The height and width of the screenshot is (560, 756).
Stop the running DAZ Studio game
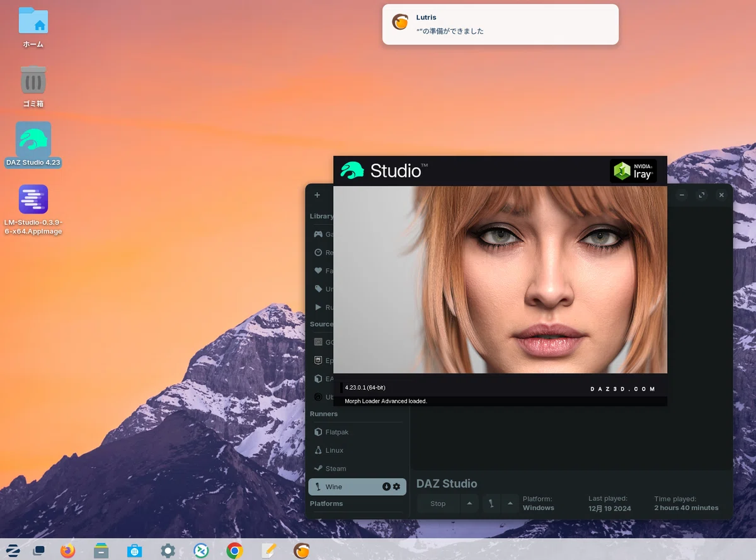(x=438, y=504)
